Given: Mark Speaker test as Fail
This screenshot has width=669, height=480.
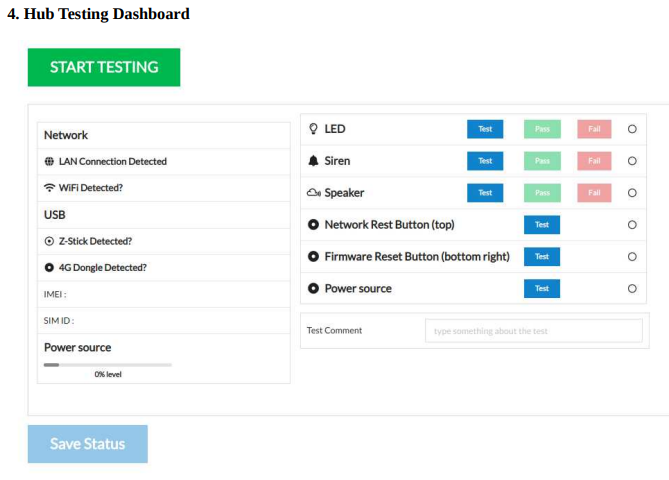Looking at the screenshot, I should tap(594, 193).
